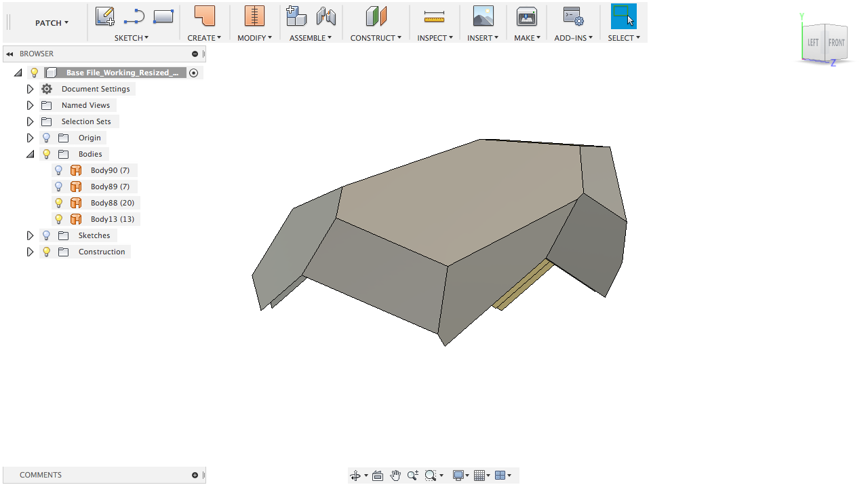
Task: Hide Body13 (13) using its light bulb
Action: 59,219
